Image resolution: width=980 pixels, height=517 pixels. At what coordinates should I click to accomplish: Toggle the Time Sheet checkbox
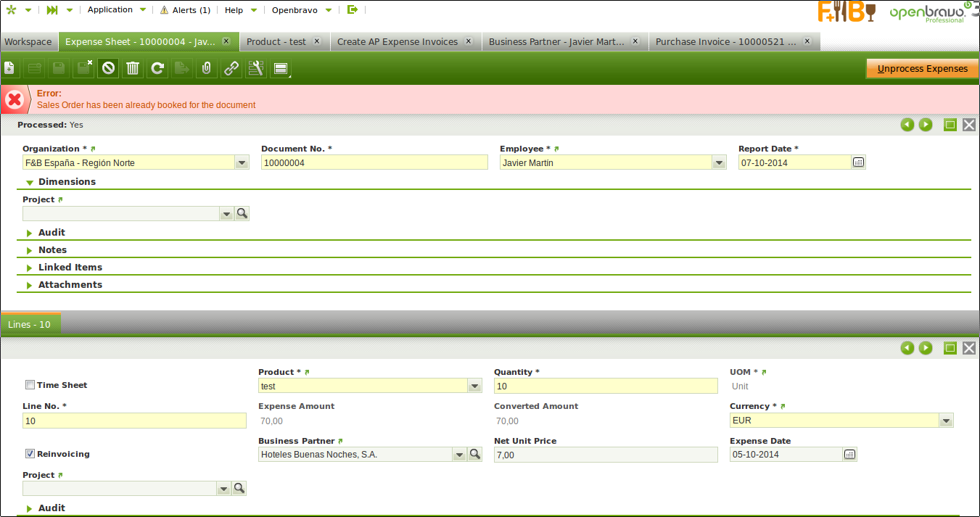(30, 385)
